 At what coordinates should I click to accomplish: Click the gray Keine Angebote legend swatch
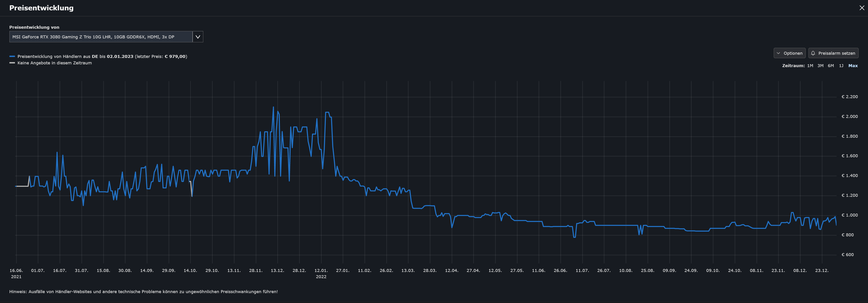[12, 63]
